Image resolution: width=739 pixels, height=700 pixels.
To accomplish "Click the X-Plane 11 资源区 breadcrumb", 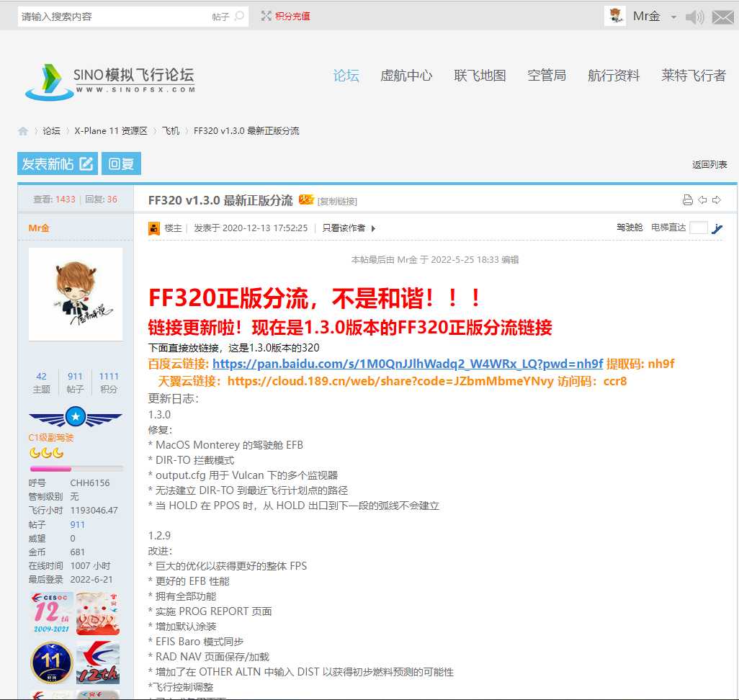I will coord(111,131).
